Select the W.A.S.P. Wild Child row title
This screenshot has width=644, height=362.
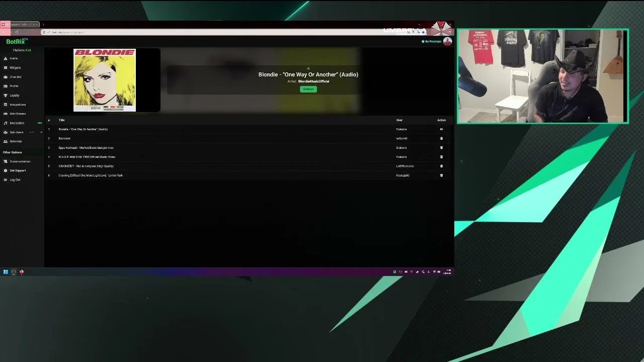click(87, 157)
